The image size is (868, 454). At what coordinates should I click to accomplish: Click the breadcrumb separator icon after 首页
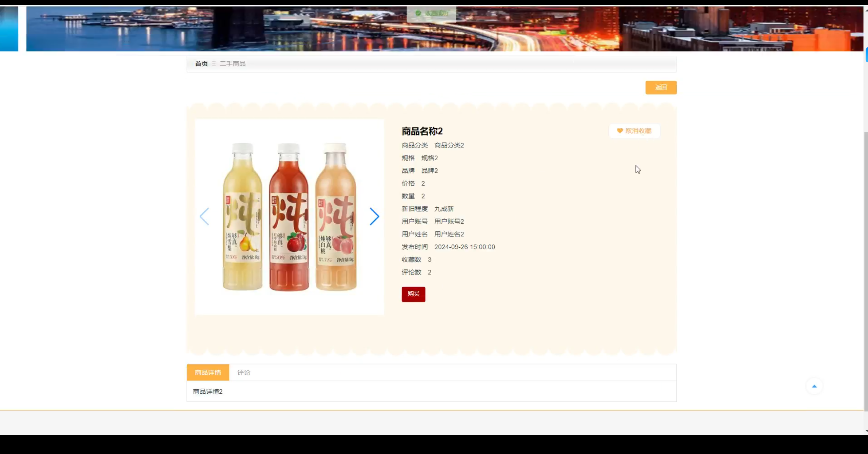(x=214, y=63)
